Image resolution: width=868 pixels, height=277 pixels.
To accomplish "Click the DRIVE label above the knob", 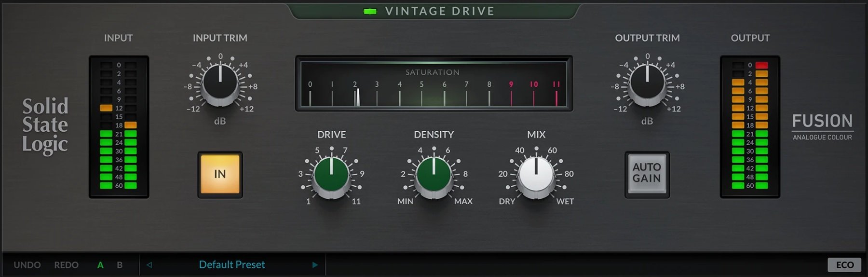I will coord(332,135).
